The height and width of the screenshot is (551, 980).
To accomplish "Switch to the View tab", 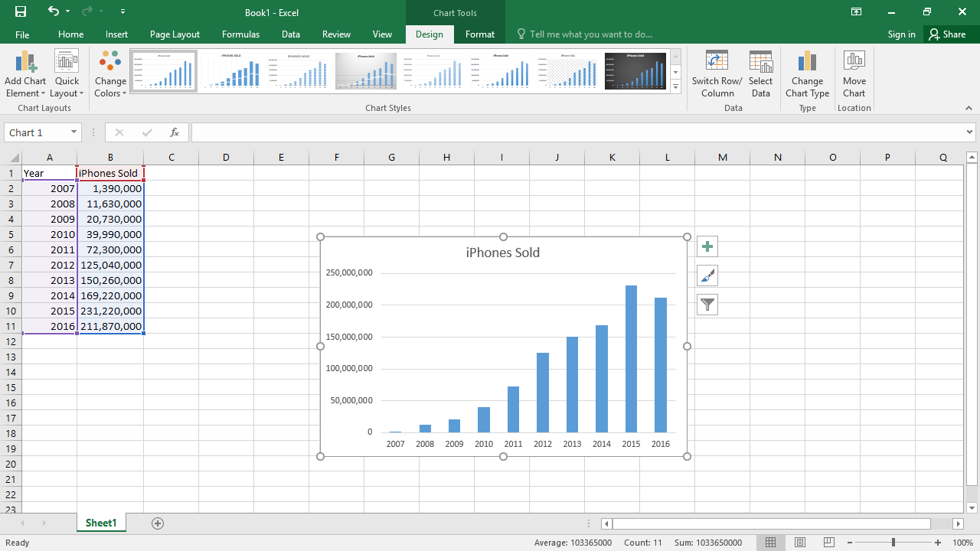I will [382, 34].
